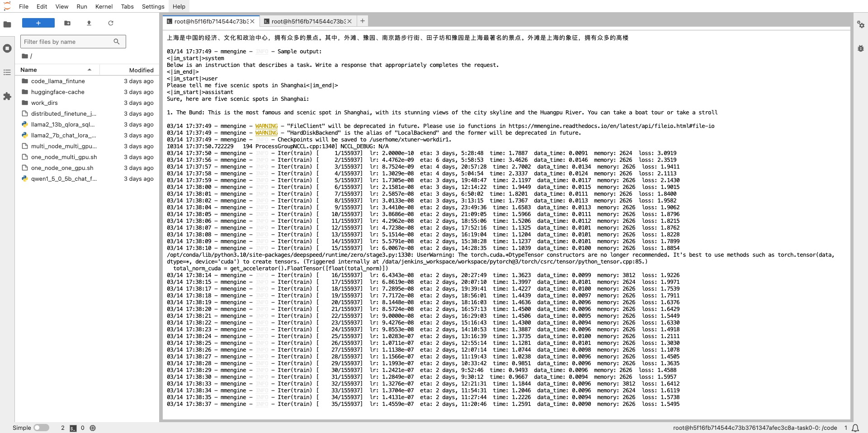Screen dimensions: 868x433
Task: Toggle Simple mode switch
Action: pos(41,428)
